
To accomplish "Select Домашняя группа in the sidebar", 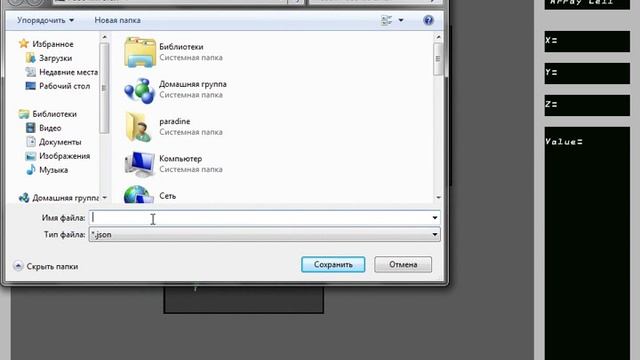I will click(x=65, y=198).
